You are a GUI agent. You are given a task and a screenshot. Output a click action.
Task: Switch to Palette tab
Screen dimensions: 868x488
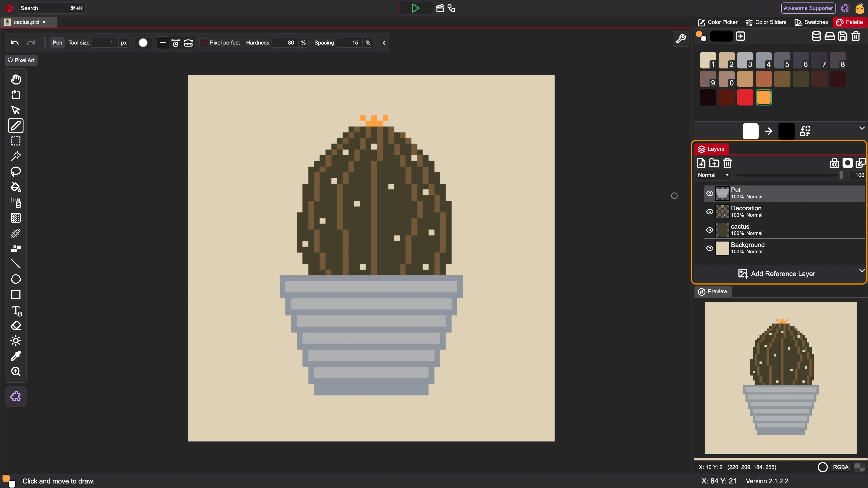(849, 22)
